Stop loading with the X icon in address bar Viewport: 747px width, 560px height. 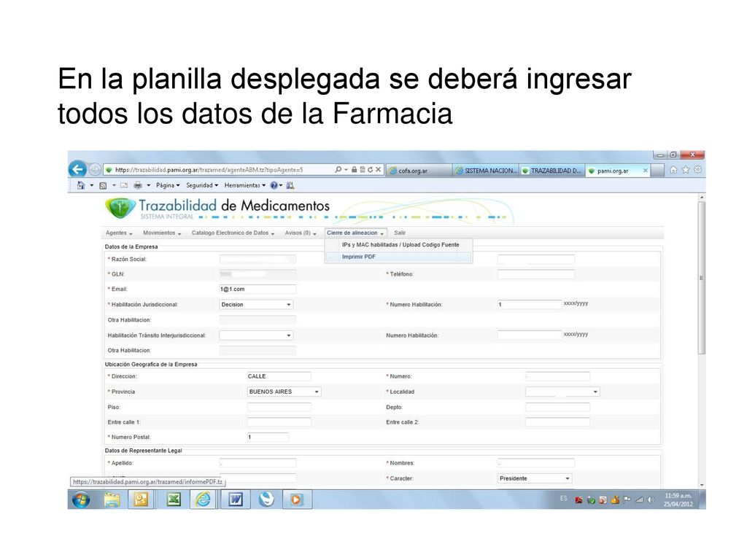click(x=379, y=169)
